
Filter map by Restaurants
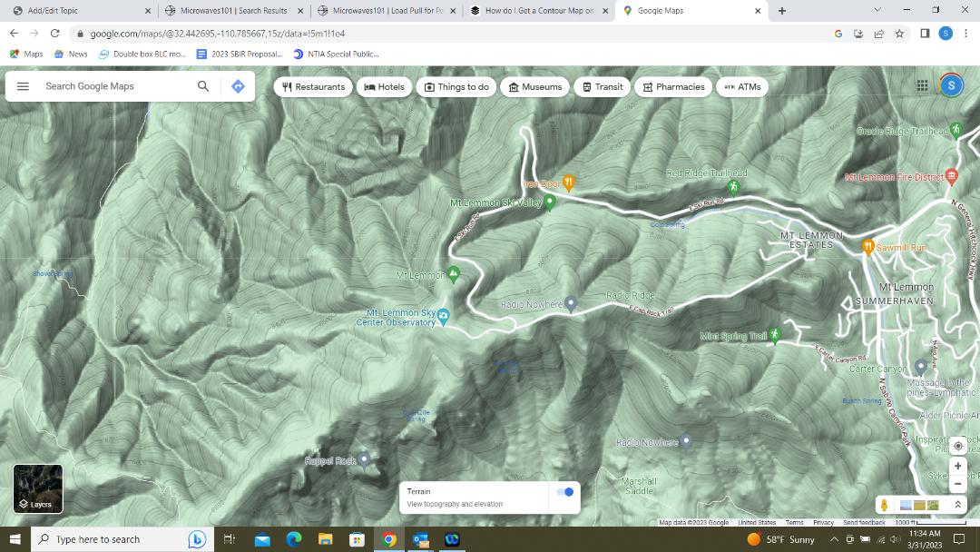[313, 87]
